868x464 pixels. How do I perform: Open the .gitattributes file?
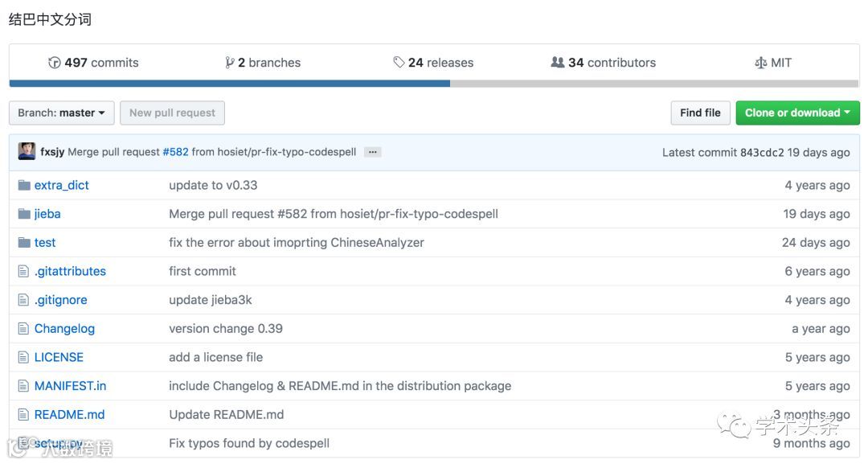(x=70, y=271)
